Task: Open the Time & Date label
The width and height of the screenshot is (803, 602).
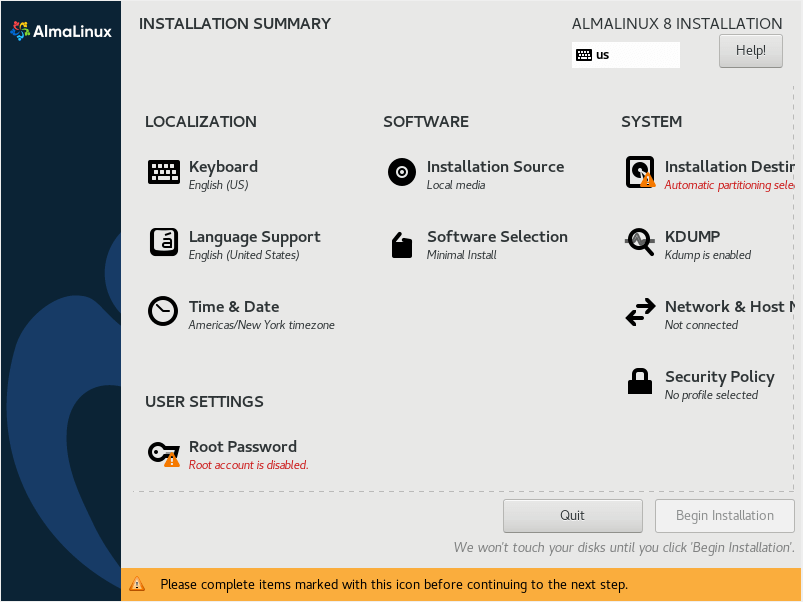Action: click(234, 307)
